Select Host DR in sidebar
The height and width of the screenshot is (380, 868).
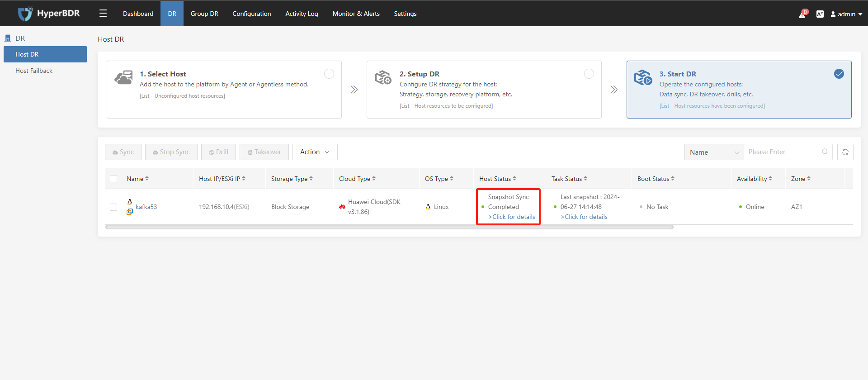(x=45, y=54)
